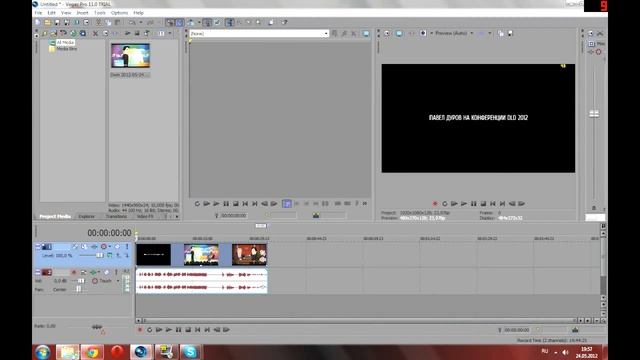The width and height of the screenshot is (640, 360).
Task: Solo the video track
Action: tap(127, 247)
